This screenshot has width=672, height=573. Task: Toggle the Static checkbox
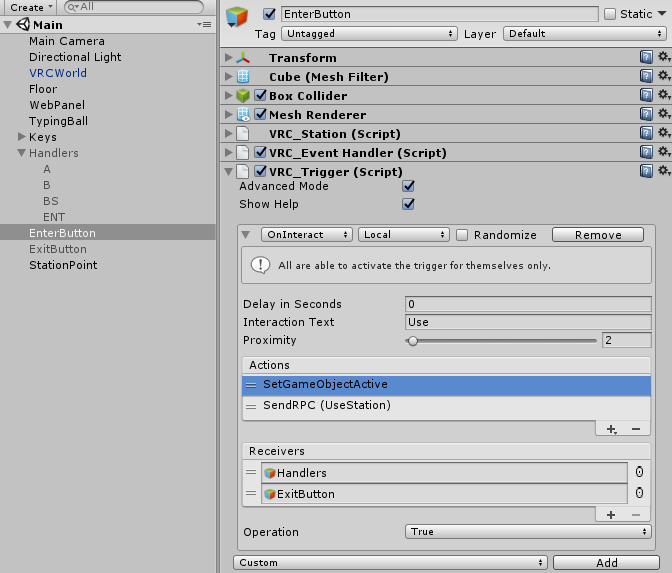(610, 14)
